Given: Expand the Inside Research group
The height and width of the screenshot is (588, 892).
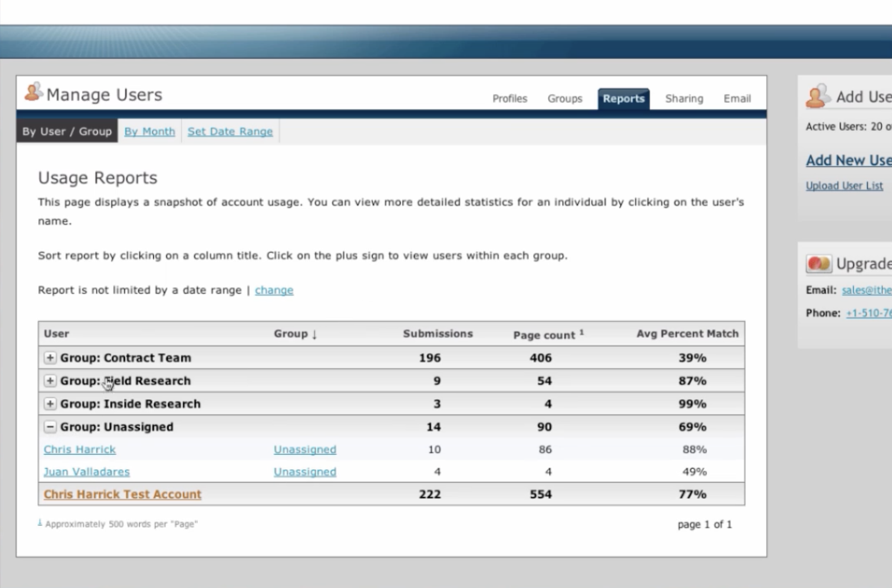Looking at the screenshot, I should 50,404.
